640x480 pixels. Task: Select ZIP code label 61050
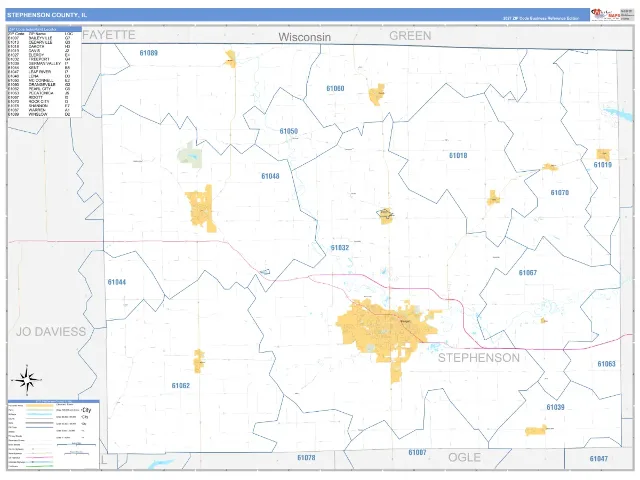[x=289, y=131]
